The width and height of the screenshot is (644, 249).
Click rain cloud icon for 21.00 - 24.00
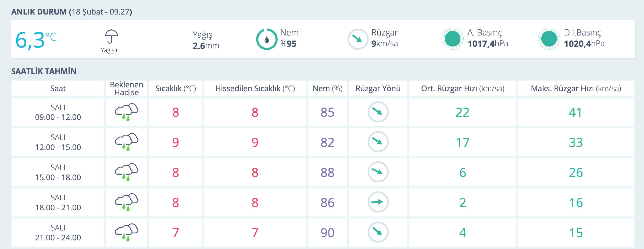pos(127,232)
